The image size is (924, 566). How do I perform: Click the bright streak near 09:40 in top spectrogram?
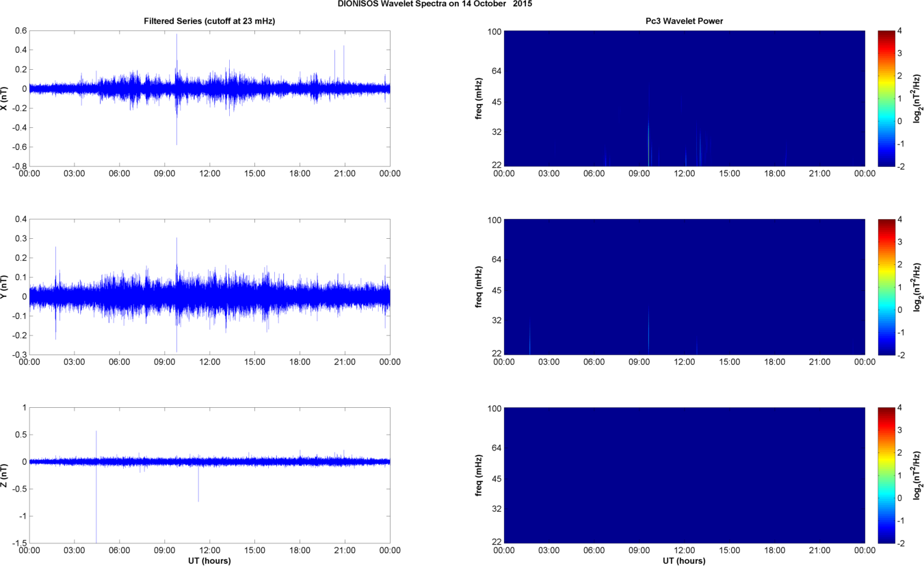coord(649,142)
